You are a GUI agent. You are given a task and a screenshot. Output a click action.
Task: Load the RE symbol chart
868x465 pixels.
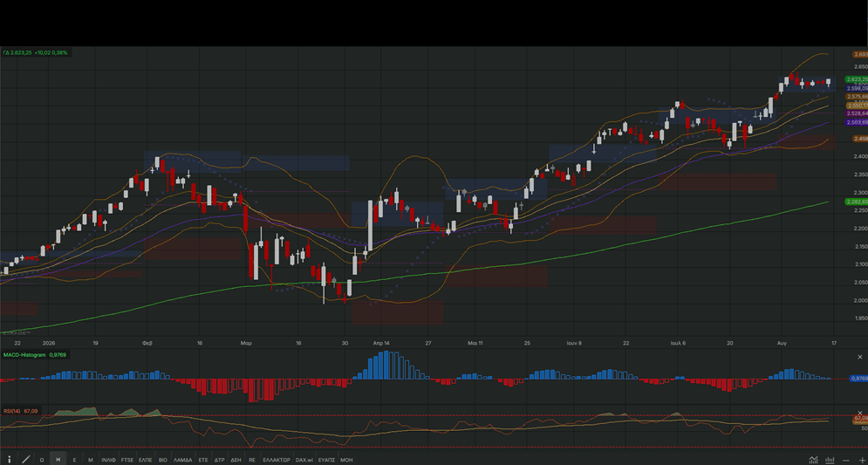[252, 460]
